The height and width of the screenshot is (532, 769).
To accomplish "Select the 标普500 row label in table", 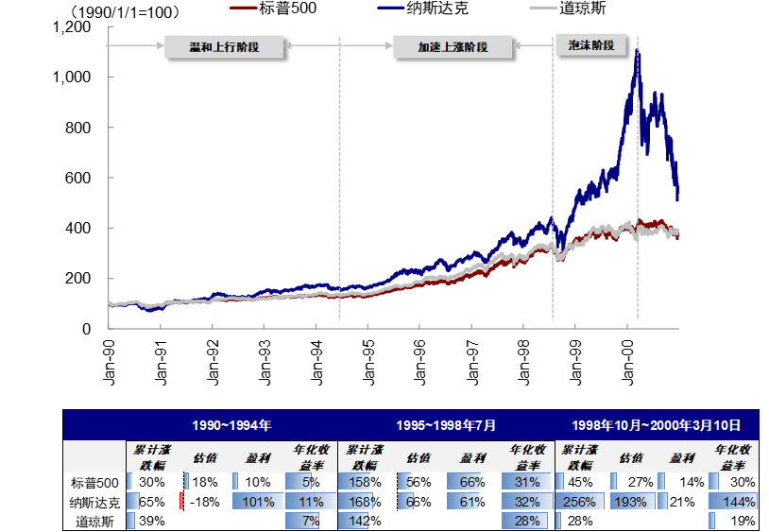I will 94,483.
